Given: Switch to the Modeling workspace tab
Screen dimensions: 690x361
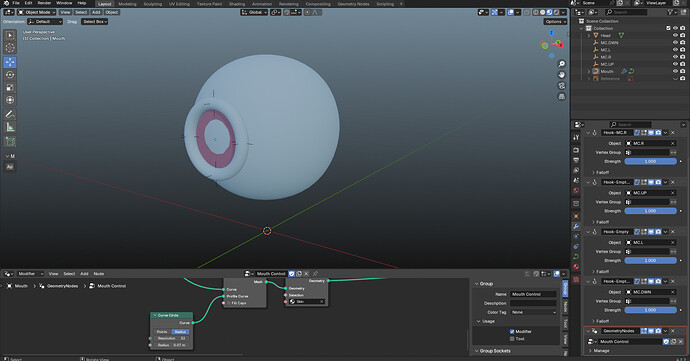Looking at the screenshot, I should [x=127, y=4].
